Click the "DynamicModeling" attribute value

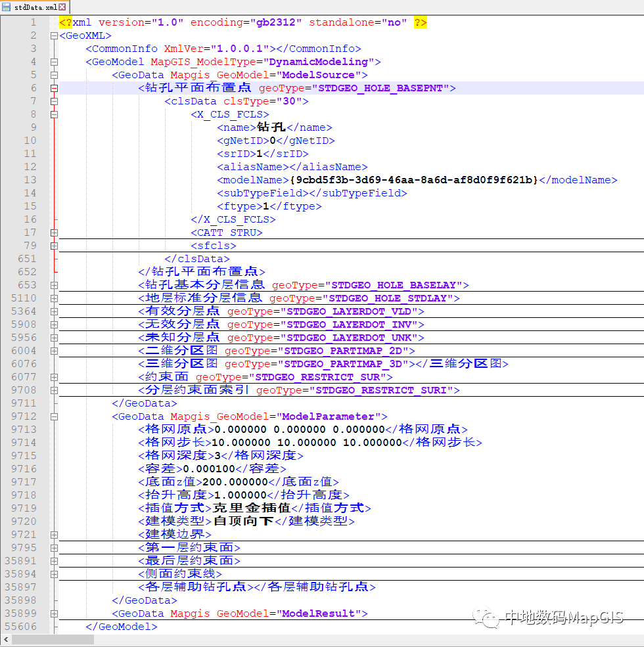click(x=318, y=62)
